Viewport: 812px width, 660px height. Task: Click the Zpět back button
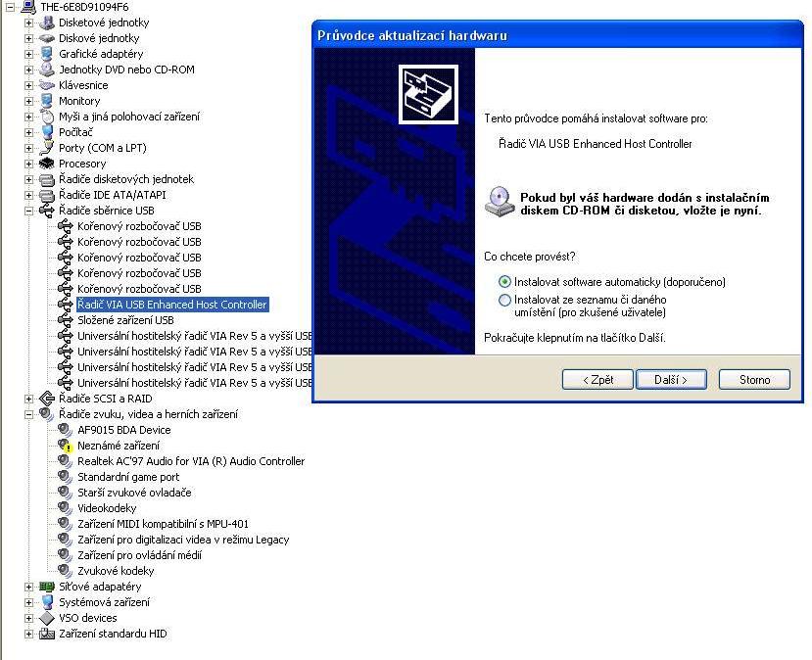coord(597,379)
